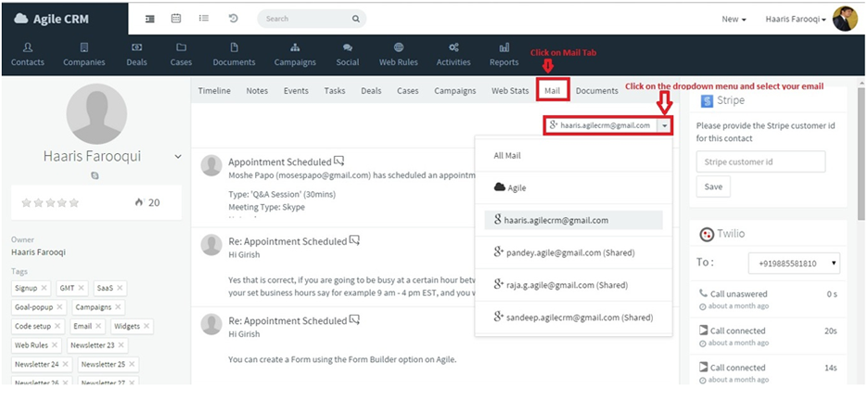
Task: Click the Twilio widget logo
Action: 707,234
